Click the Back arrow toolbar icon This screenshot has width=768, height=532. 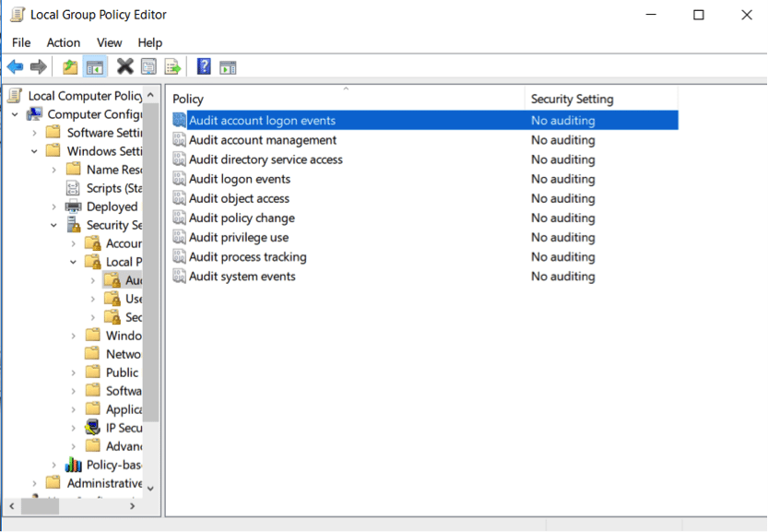tap(15, 66)
